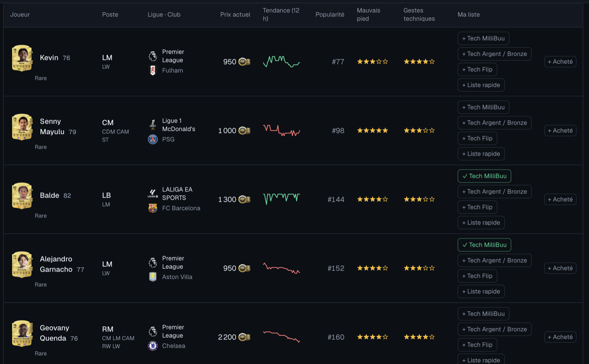Remove Balde from the Tech MilliBuu list
The height and width of the screenshot is (364, 589).
pyautogui.click(x=484, y=176)
